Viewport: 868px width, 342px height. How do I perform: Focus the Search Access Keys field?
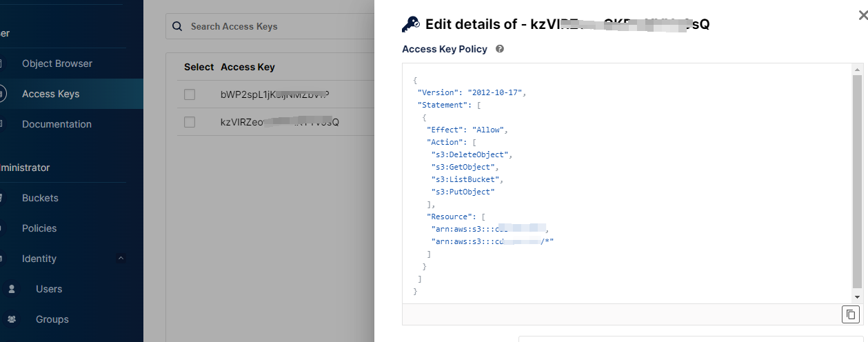(276, 26)
